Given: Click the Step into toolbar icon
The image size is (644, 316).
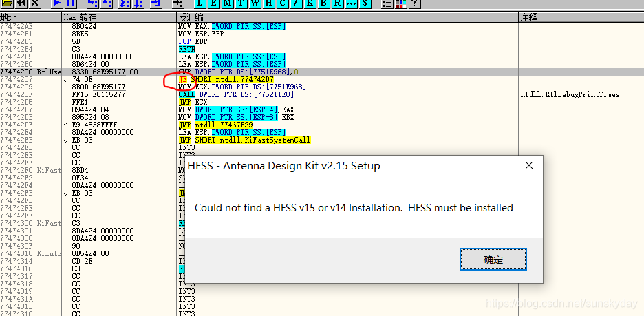Looking at the screenshot, I should point(93,3).
